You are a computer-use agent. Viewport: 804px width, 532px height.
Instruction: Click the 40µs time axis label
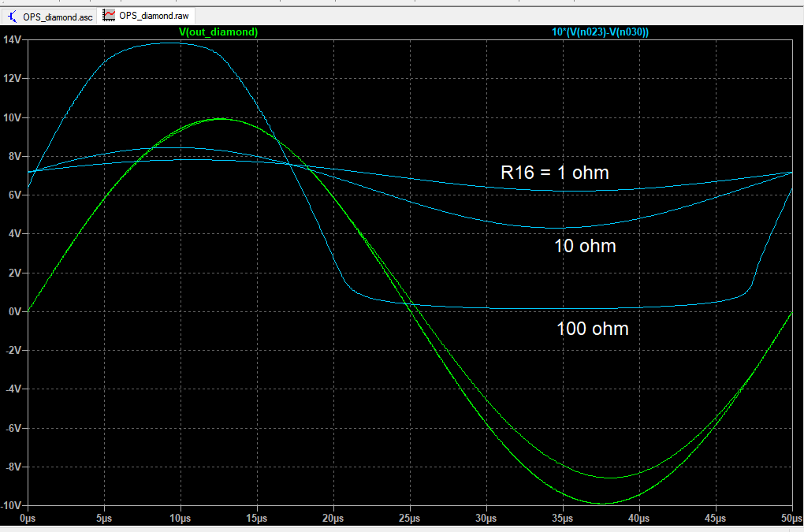pos(638,518)
